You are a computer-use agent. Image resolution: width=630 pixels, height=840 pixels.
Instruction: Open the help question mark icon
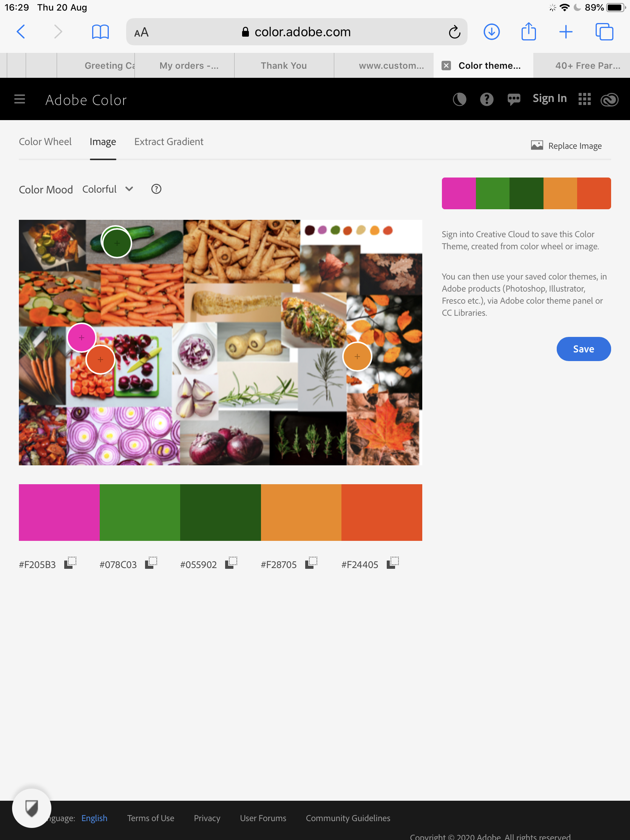coord(486,99)
